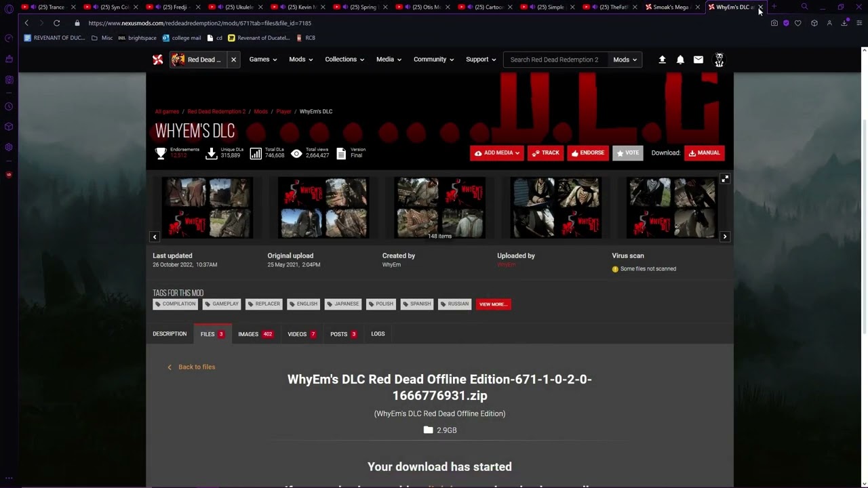
Task: Switch to the Logs tab
Action: (x=378, y=334)
